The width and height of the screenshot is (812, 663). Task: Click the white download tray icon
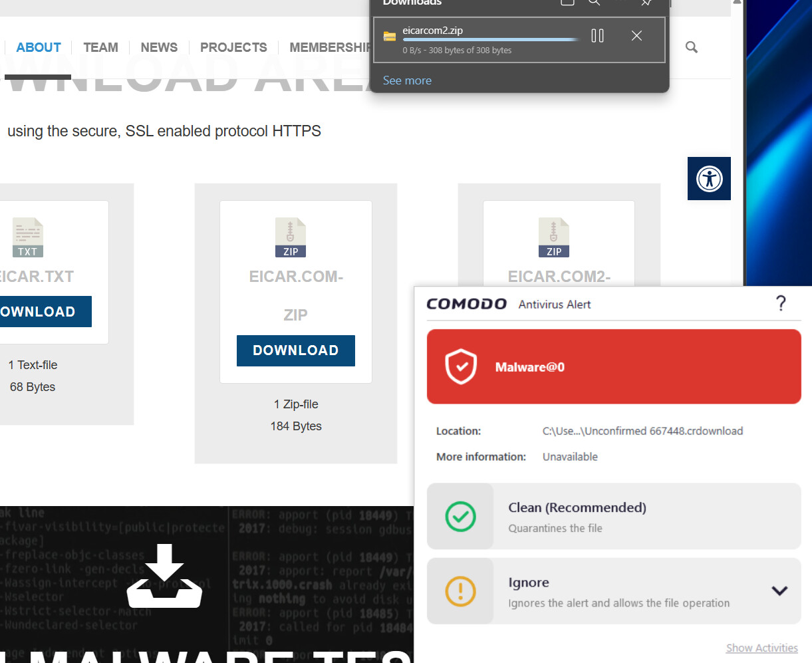[x=164, y=576]
